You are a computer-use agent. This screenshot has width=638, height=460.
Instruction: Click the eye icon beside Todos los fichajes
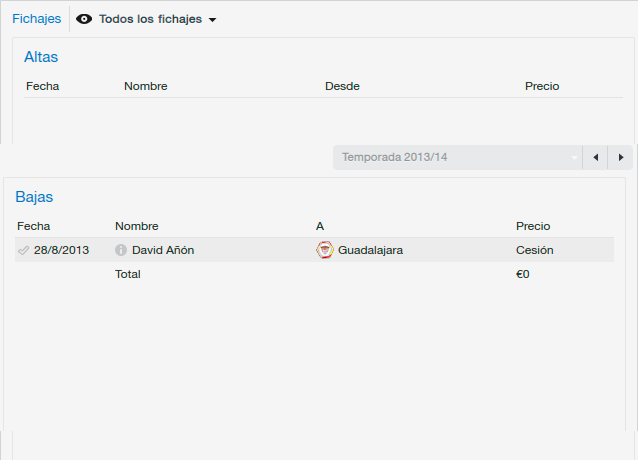click(x=84, y=19)
